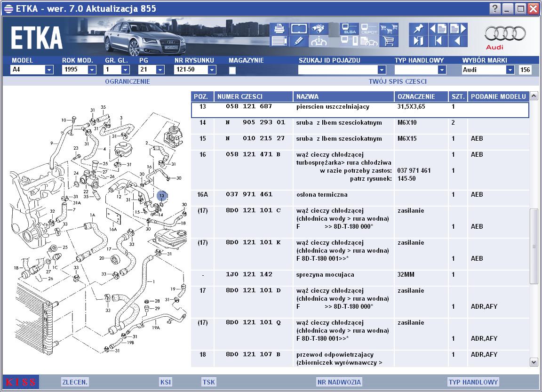Select part row 8D0 121 107 B
The height and width of the screenshot is (392, 542).
[x=360, y=359]
